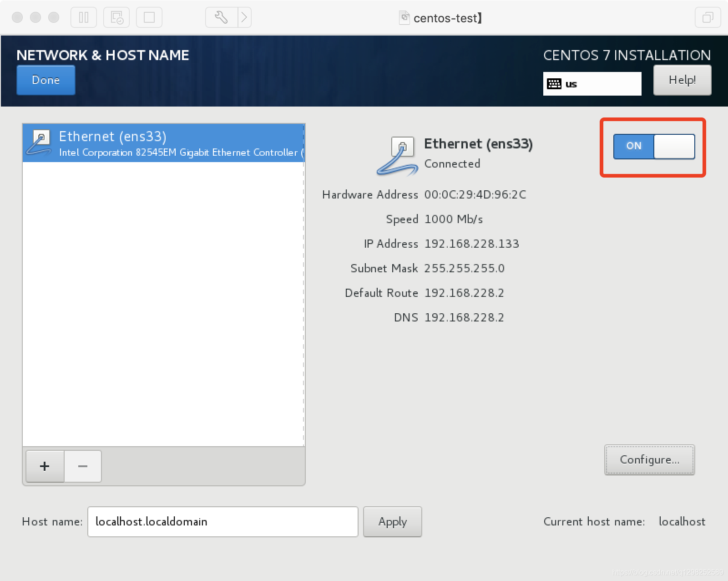728x581 pixels.
Task: Click the Done button
Action: point(46,80)
